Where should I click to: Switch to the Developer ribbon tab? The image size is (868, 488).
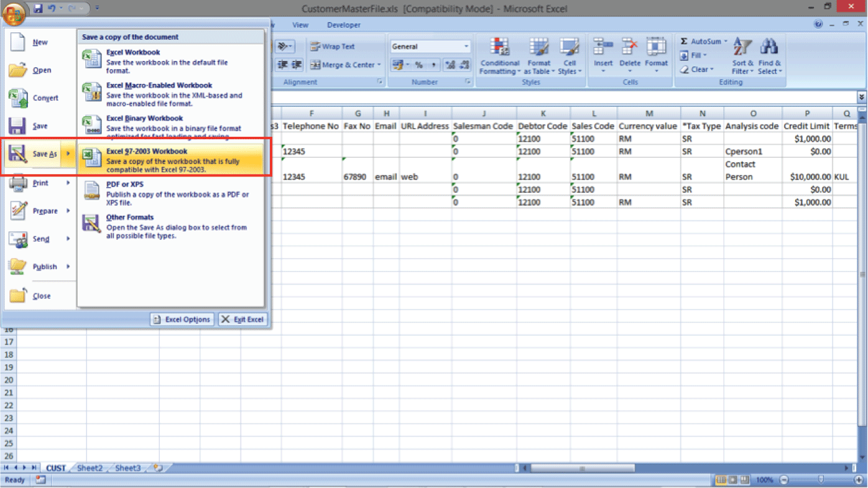(x=344, y=25)
